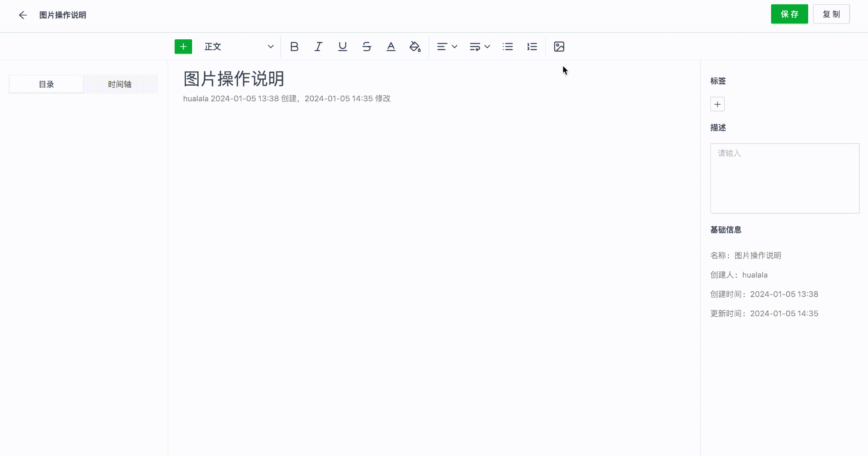Click the green 保存 button
This screenshot has width=868, height=456.
point(789,14)
